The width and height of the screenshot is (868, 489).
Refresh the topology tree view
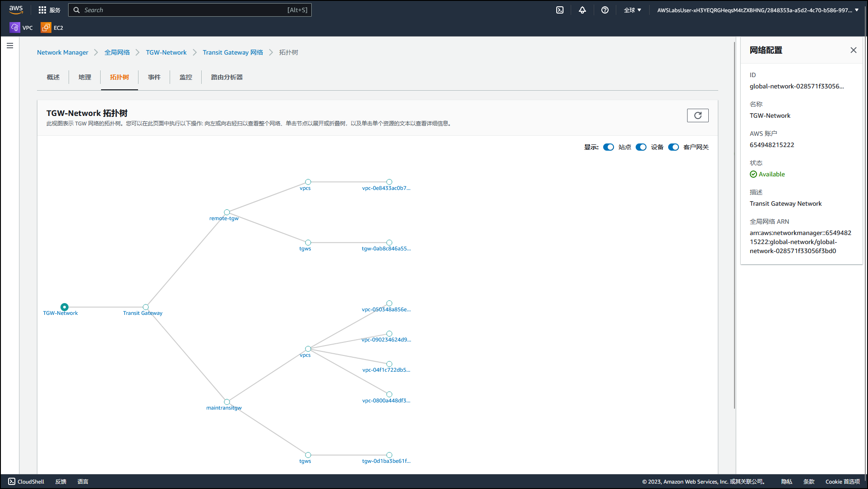[697, 115]
